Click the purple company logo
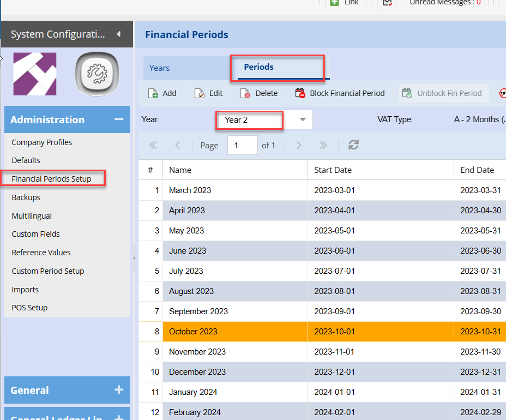This screenshot has width=506, height=420. pyautogui.click(x=35, y=74)
